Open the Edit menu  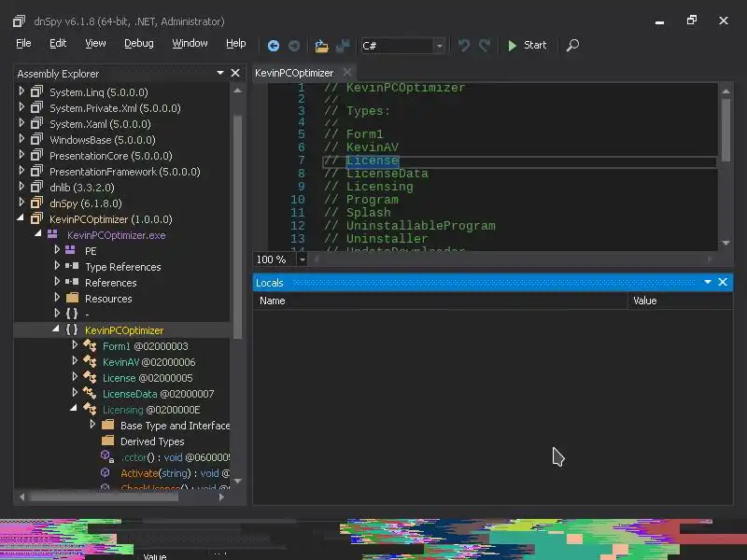[x=58, y=43]
